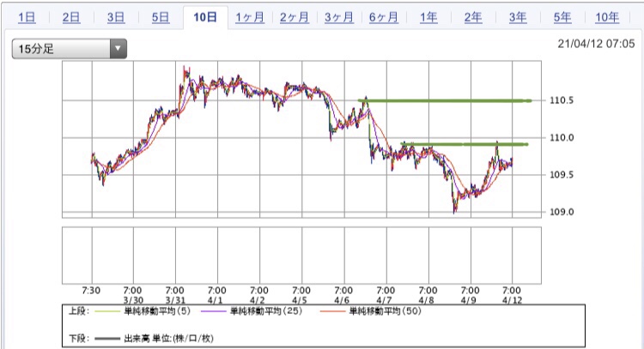Expand the 15分足 interval dropdown
The image size is (644, 349).
69,49
